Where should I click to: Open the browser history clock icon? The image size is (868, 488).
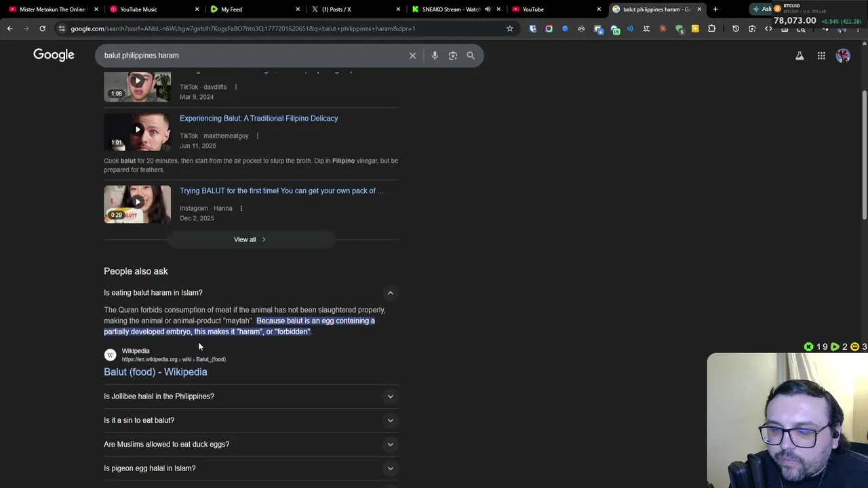[736, 28]
